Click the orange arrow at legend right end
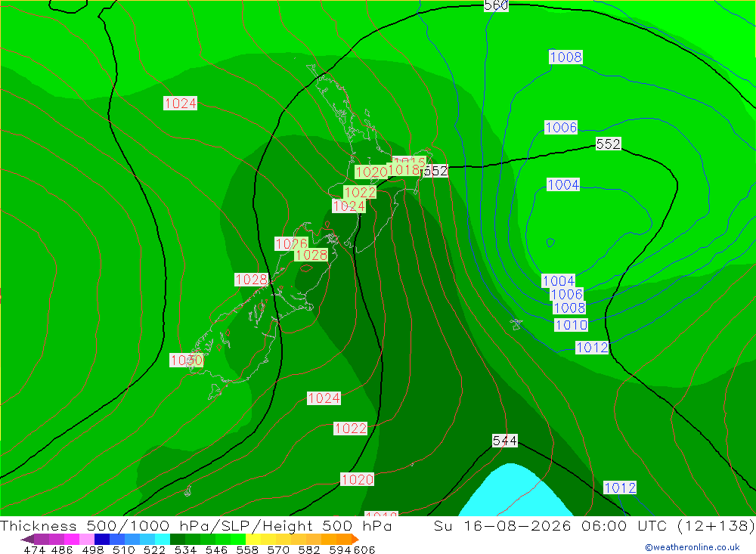 (355, 539)
